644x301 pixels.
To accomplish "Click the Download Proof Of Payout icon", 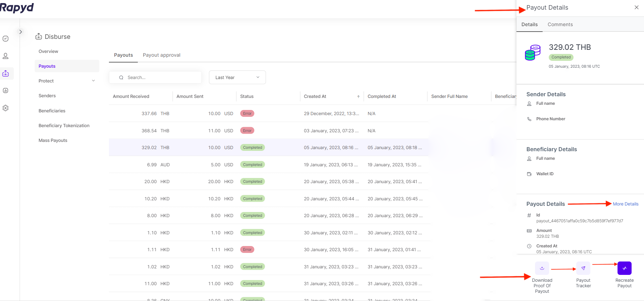I will click(542, 268).
